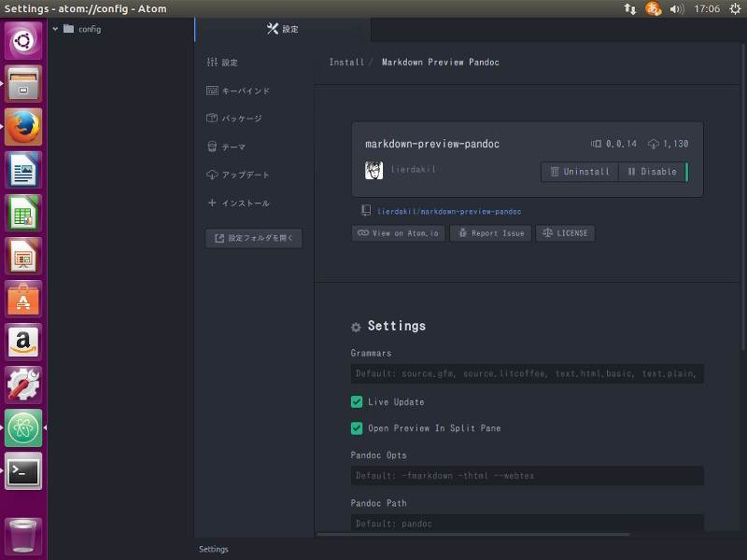Click the download count cloud icon

(x=653, y=144)
